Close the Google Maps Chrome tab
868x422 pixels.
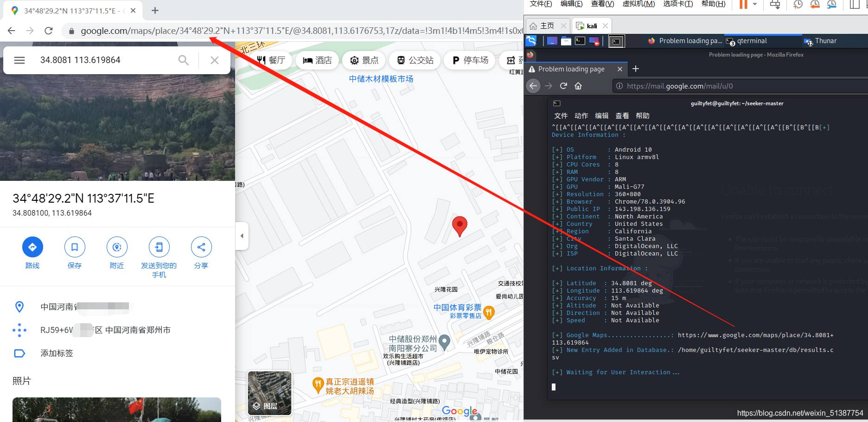[133, 10]
